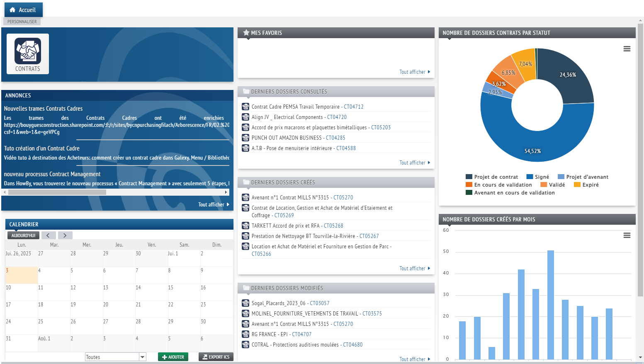The height and width of the screenshot is (364, 644).
Task: Toggle Projet de contrat legend item
Action: [x=492, y=177]
